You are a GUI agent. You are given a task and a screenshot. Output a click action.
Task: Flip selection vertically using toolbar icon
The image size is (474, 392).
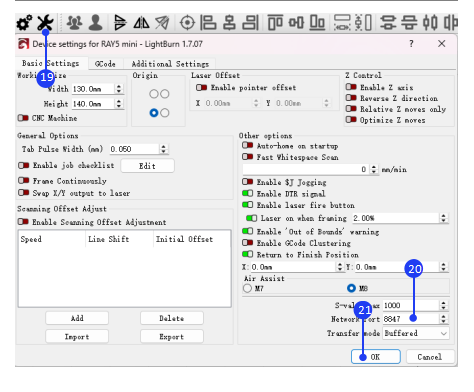tap(120, 23)
